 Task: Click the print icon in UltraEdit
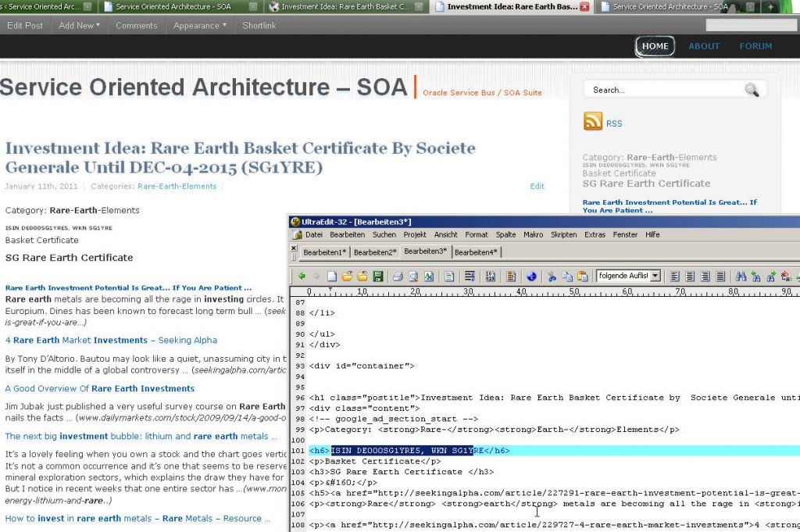[x=398, y=276]
